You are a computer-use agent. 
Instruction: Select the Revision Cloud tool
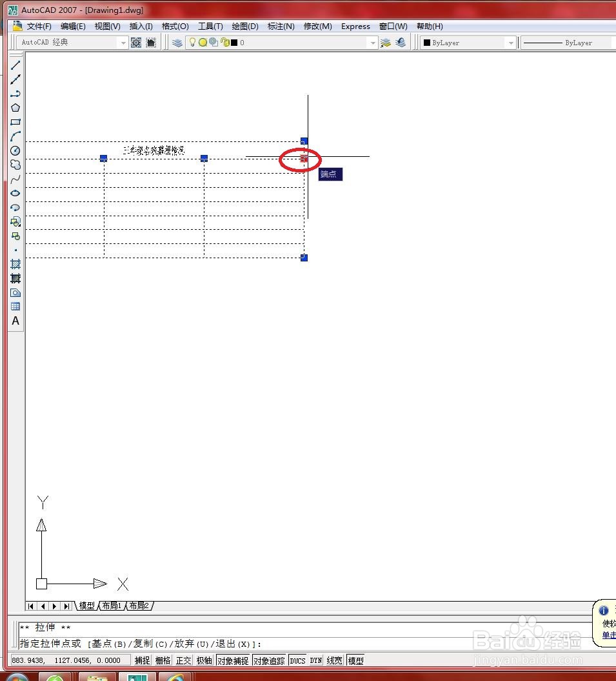15,165
